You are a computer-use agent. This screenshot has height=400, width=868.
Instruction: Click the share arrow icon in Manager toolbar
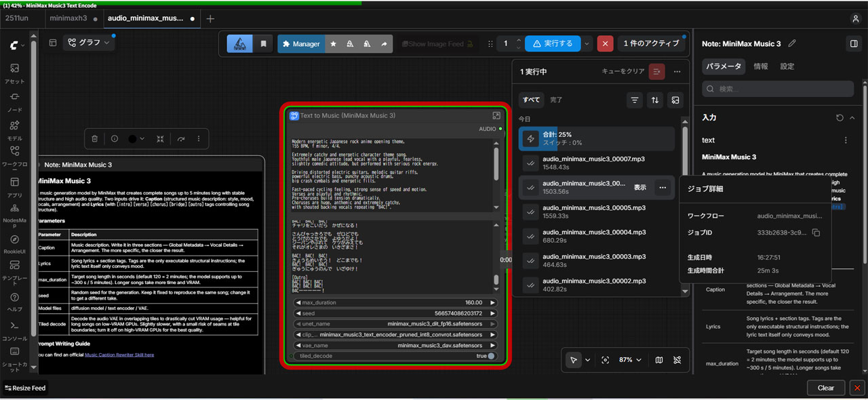tap(384, 44)
